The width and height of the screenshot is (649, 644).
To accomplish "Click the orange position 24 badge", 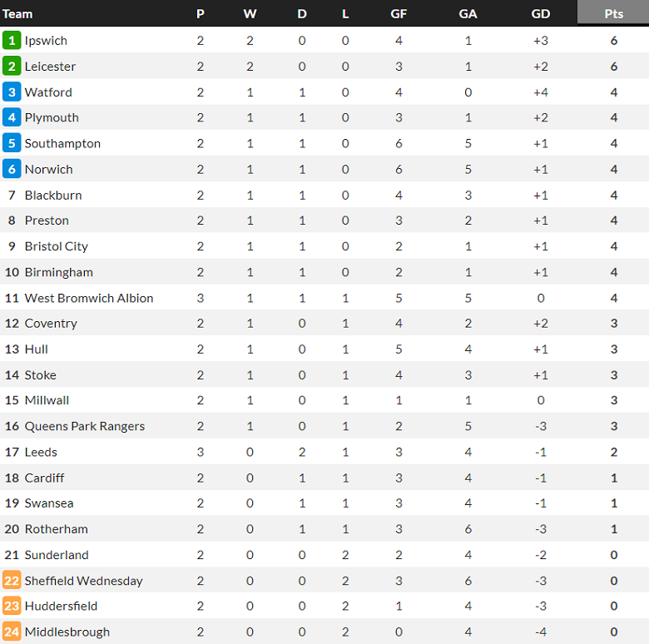I will click(x=12, y=632).
